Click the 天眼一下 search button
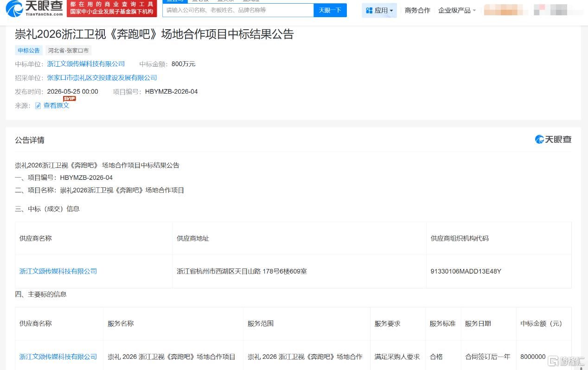The image size is (588, 370). [330, 10]
